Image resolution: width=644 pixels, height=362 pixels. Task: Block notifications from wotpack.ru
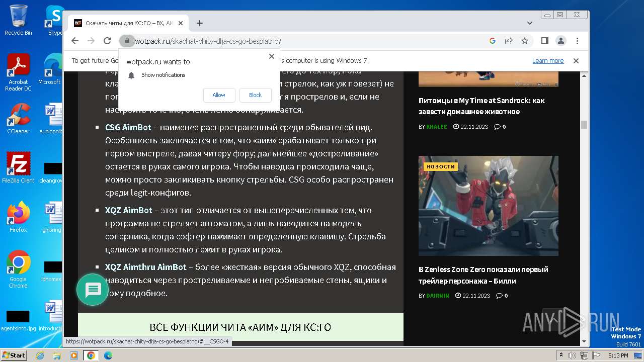coord(255,95)
